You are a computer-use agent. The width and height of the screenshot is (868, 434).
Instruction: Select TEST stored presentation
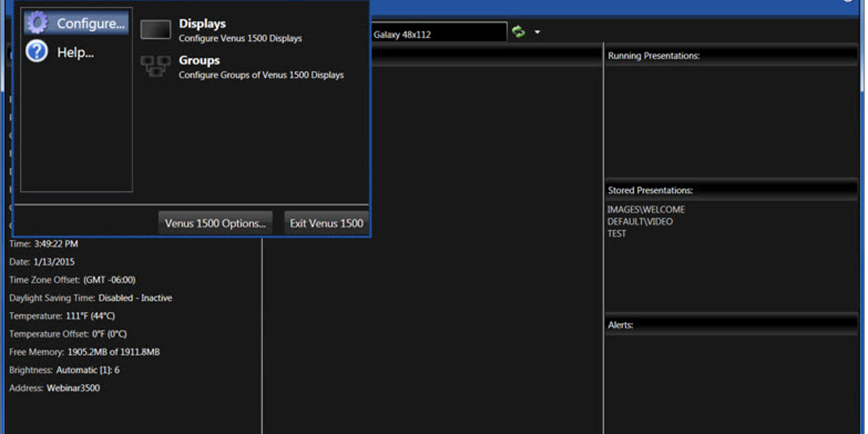617,234
